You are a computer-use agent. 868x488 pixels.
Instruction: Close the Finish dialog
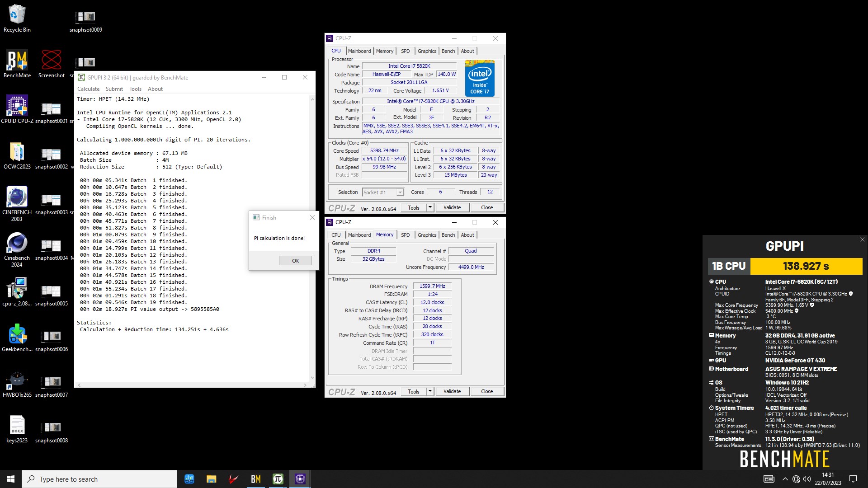[x=312, y=217]
